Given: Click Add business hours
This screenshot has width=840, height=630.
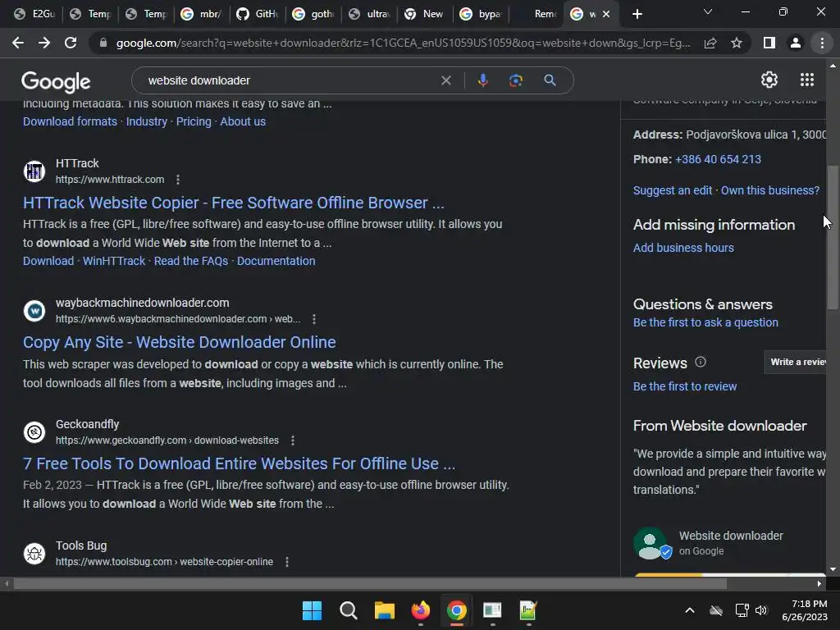Looking at the screenshot, I should [683, 248].
